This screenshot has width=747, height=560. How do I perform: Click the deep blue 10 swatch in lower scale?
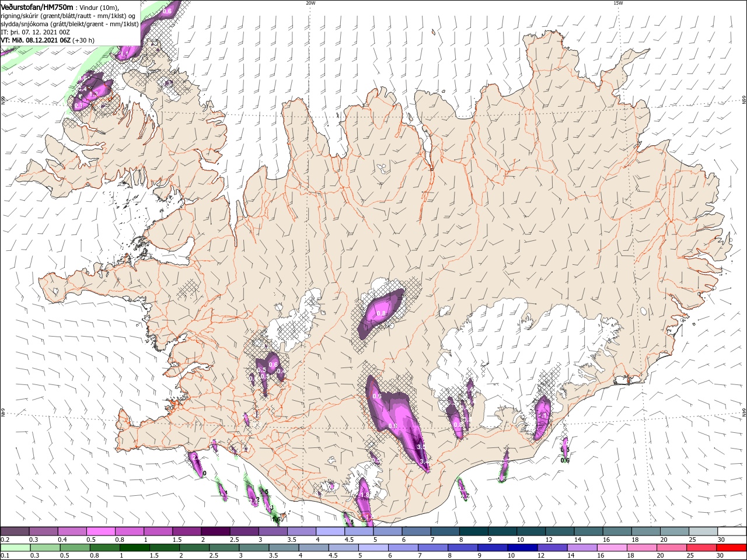coord(522,548)
